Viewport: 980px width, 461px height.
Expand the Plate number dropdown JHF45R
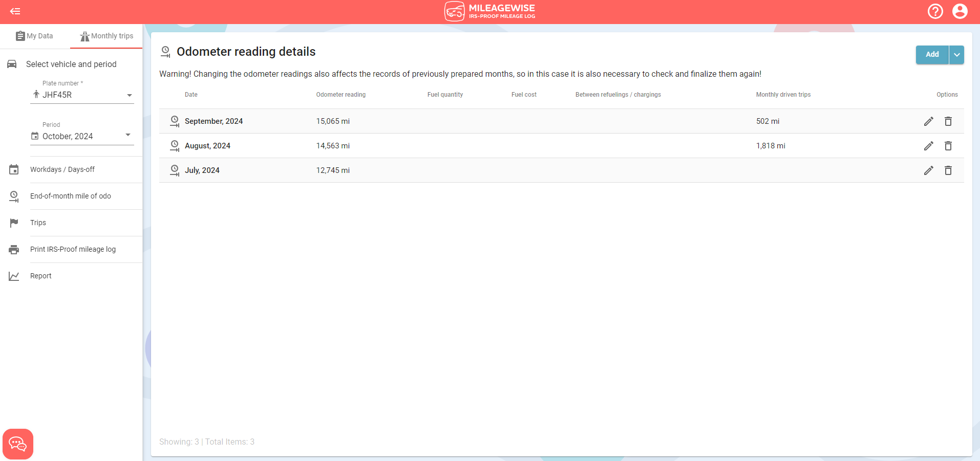click(82, 95)
